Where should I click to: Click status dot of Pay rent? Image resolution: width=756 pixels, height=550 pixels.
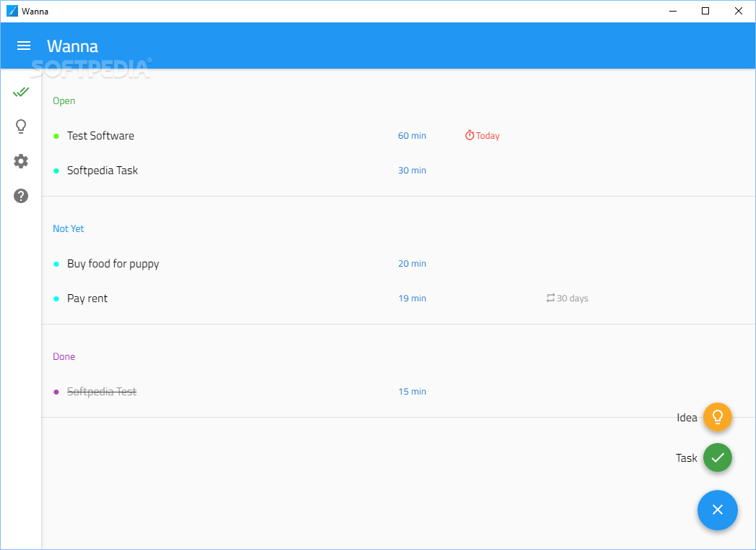[56, 299]
